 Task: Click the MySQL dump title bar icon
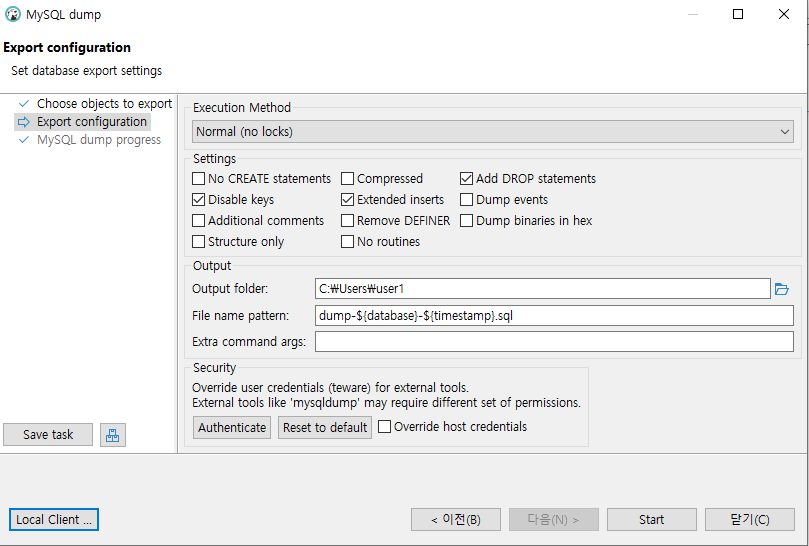13,15
